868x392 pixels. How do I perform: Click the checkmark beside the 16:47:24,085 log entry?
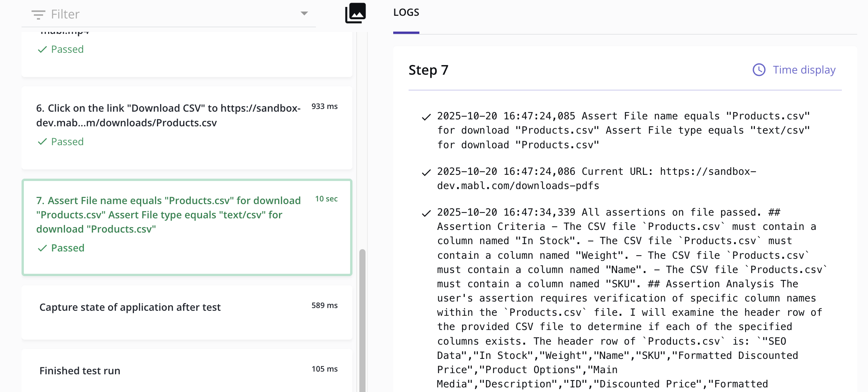click(426, 117)
